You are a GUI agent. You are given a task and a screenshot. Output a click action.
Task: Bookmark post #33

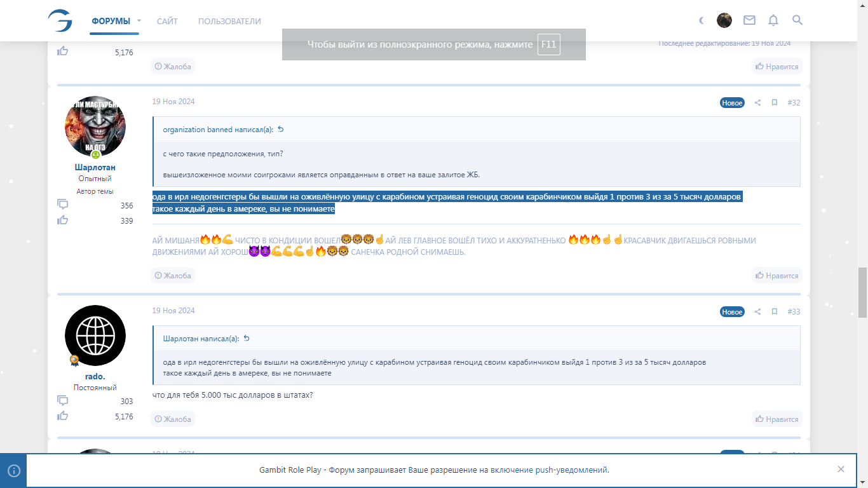click(775, 312)
